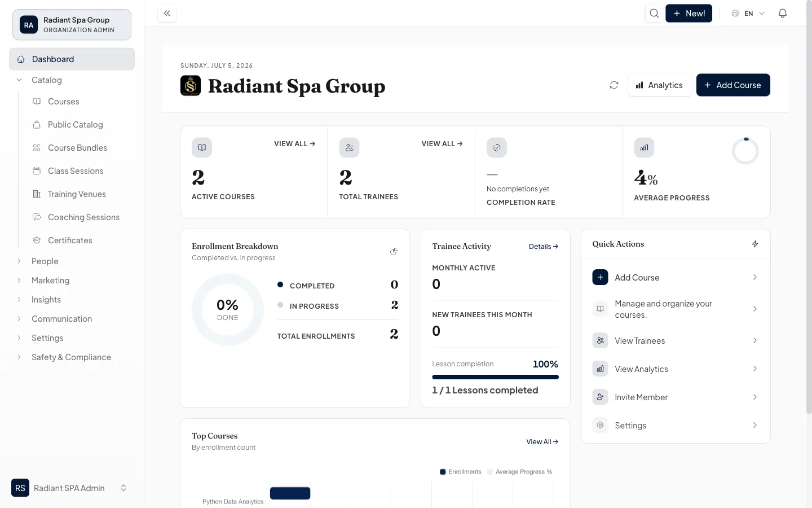Click the Average Progress circular indicator

(745, 151)
